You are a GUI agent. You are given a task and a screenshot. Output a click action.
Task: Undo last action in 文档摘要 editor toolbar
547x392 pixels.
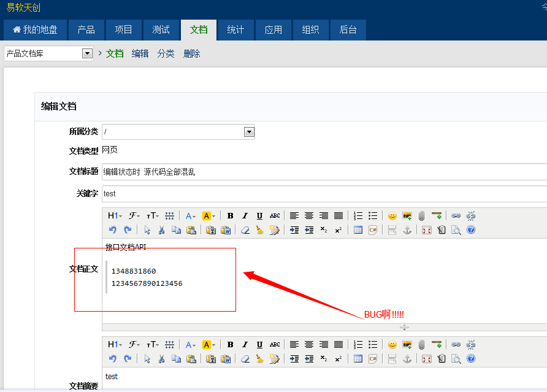[112, 358]
